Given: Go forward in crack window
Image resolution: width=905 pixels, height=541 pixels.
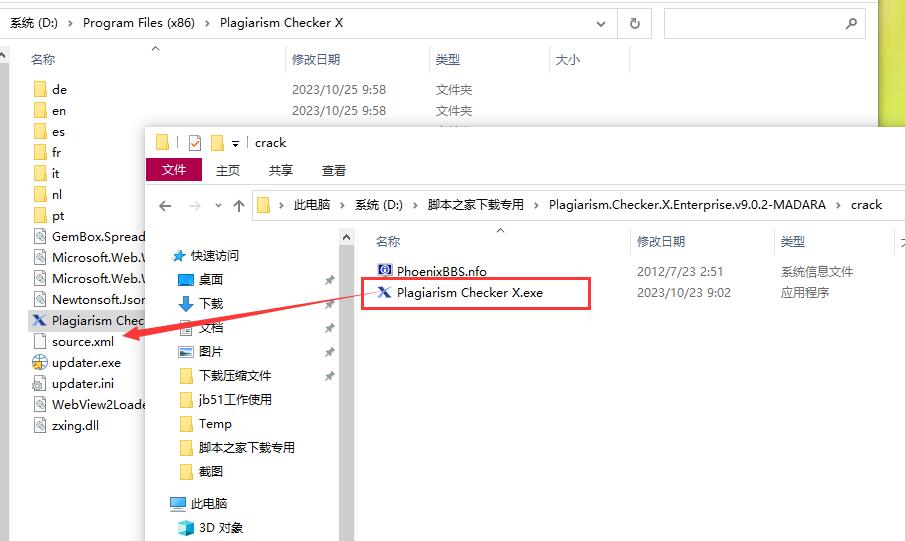Looking at the screenshot, I should tap(195, 206).
